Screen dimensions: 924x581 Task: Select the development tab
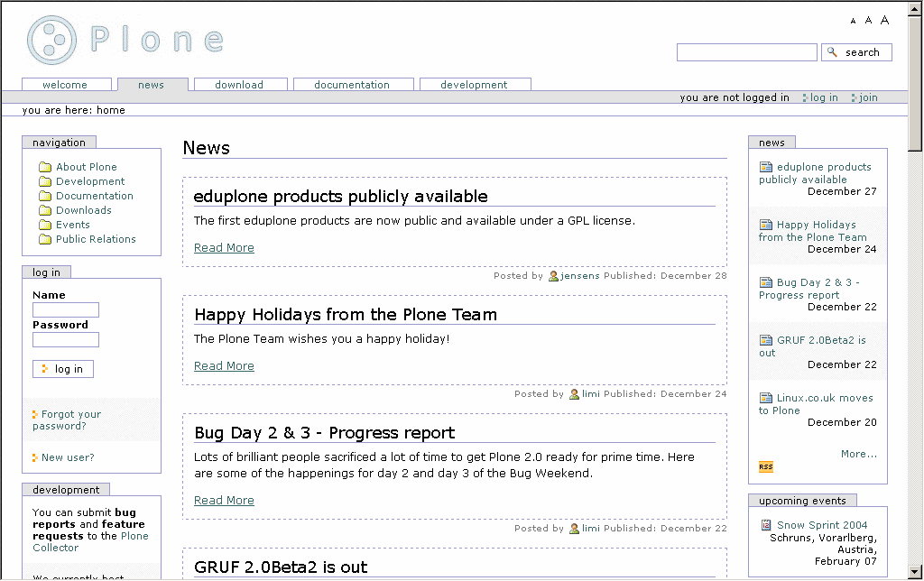(x=474, y=85)
